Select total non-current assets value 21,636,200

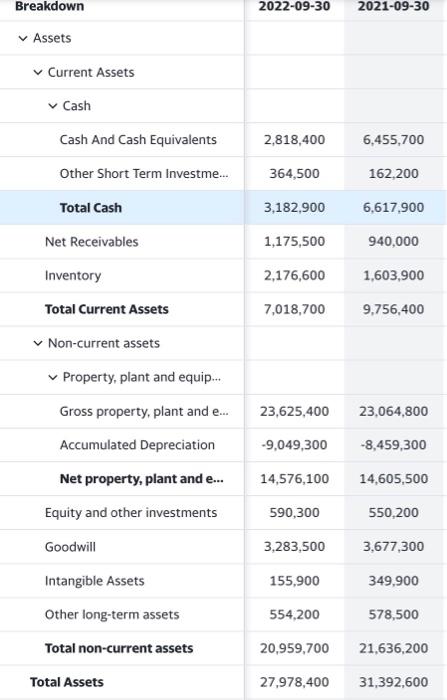(393, 649)
